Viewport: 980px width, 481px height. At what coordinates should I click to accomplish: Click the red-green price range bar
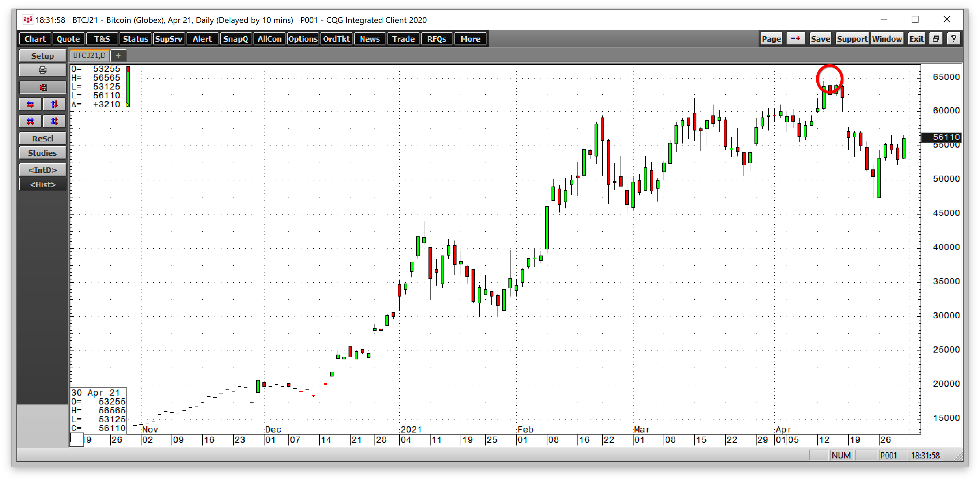pos(128,86)
